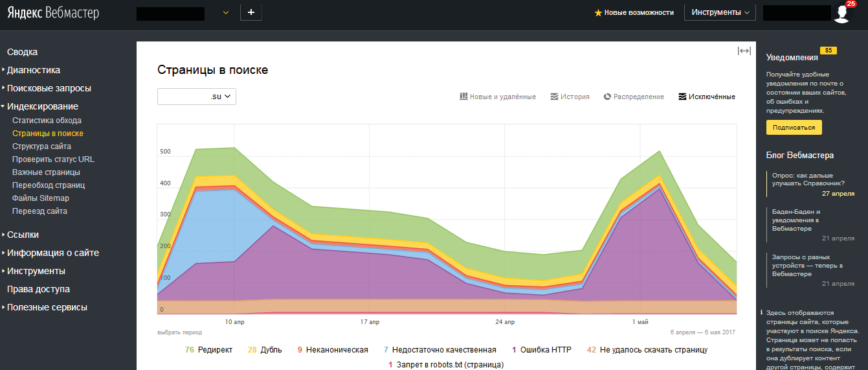Switch to Новые и удалённые tab
The height and width of the screenshot is (370, 868).
pos(498,97)
